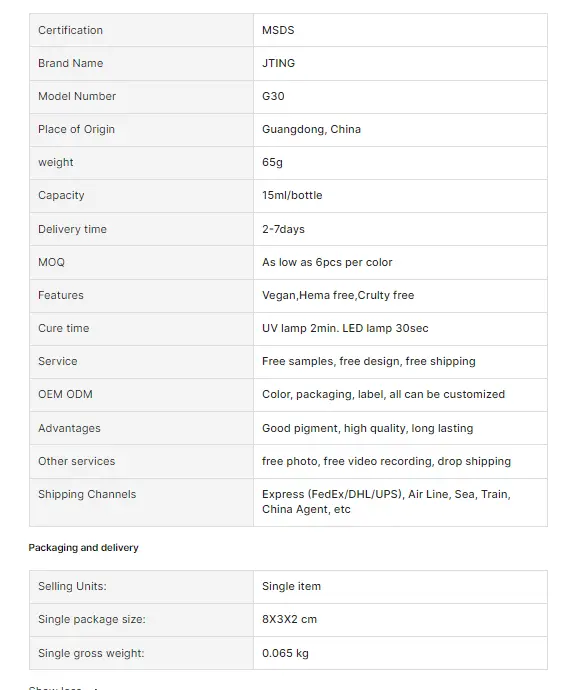Select the OEM ODM customization text
Viewport: 579px width, 690px height.
(383, 394)
